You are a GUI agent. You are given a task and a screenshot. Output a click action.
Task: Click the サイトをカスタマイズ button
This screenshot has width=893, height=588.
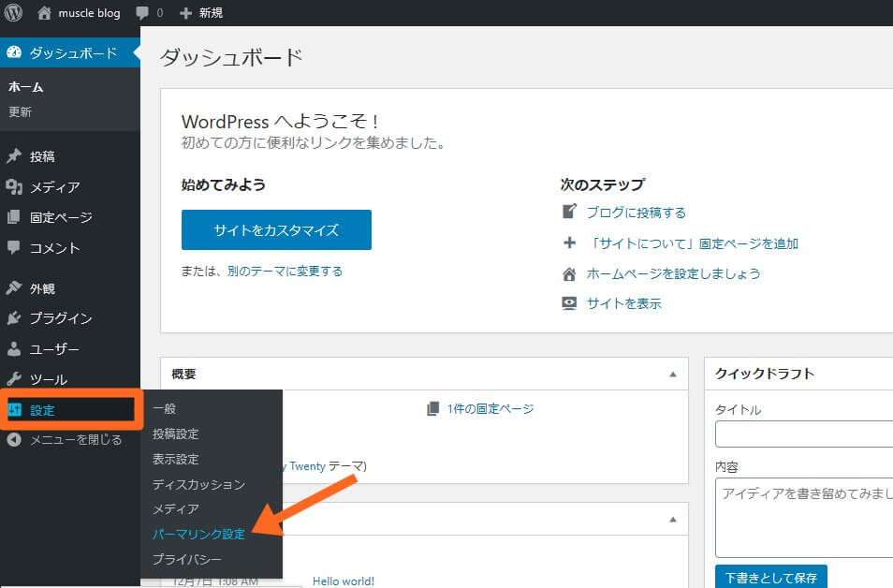pos(276,229)
